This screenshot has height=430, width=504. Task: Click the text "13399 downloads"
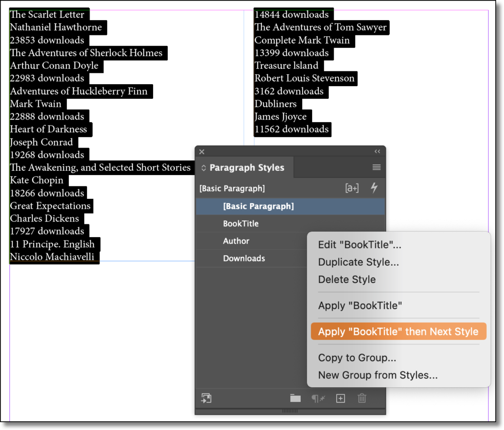(x=291, y=53)
